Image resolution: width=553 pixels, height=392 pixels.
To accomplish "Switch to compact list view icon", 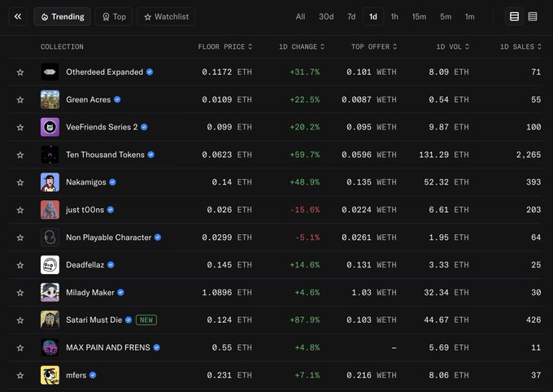I will (533, 16).
